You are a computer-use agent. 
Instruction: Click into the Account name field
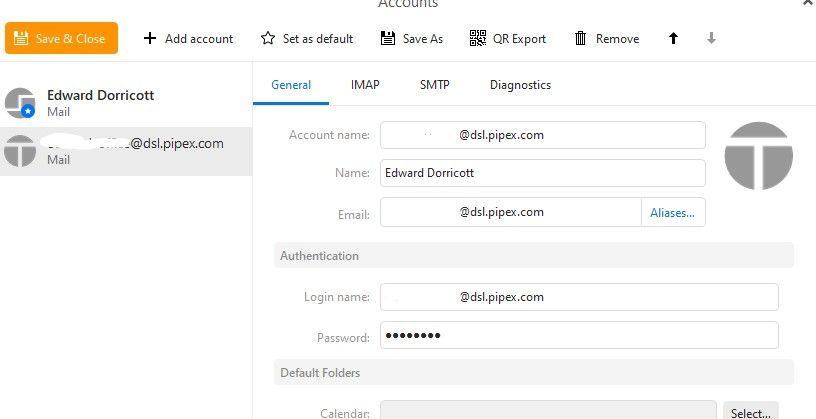pos(542,135)
